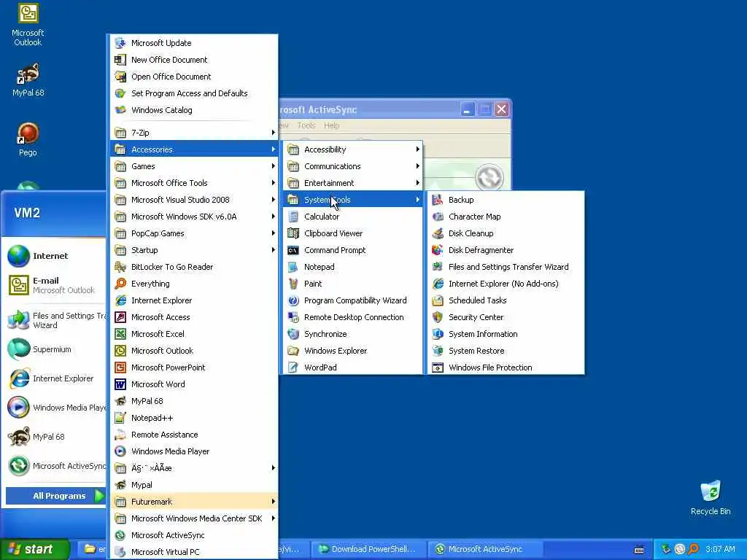Open Clipboard Viewer
This screenshot has width=747, height=560.
click(x=352, y=233)
